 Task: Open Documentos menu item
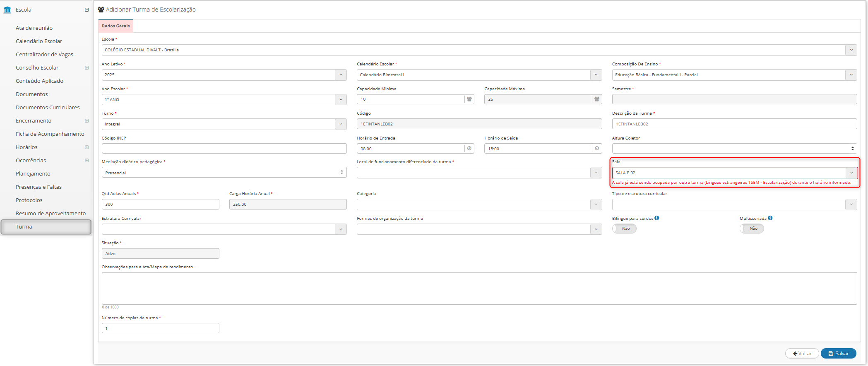31,94
